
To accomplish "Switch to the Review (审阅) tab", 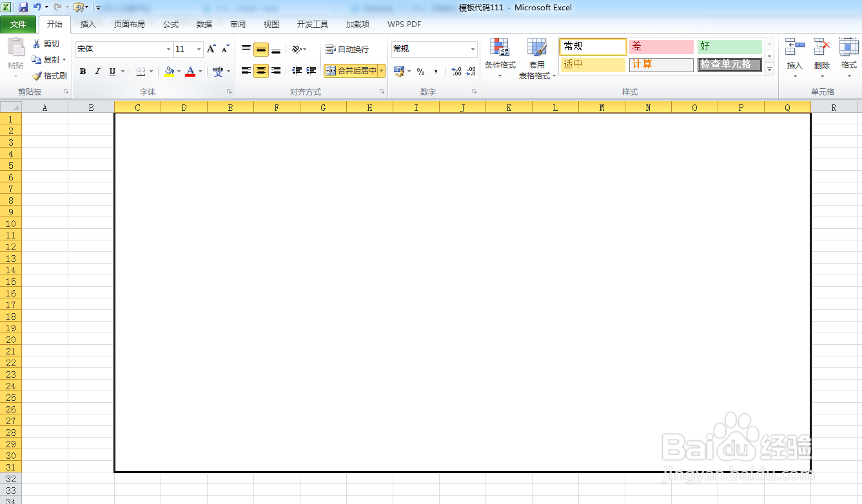I will [238, 24].
